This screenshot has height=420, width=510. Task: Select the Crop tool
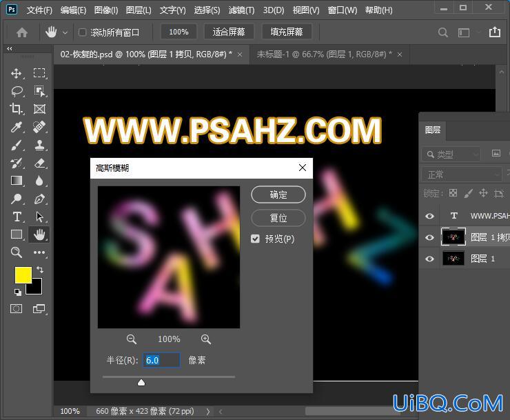point(17,109)
